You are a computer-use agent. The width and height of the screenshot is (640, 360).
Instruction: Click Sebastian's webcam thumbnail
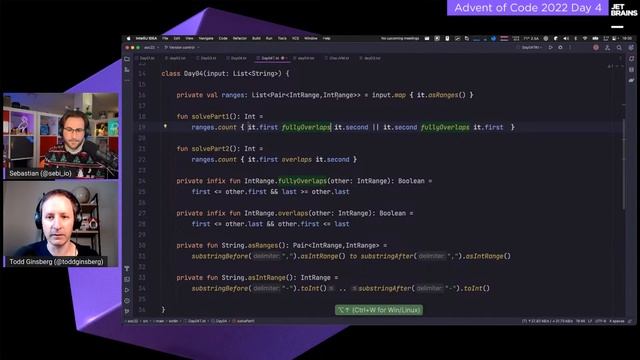61,136
